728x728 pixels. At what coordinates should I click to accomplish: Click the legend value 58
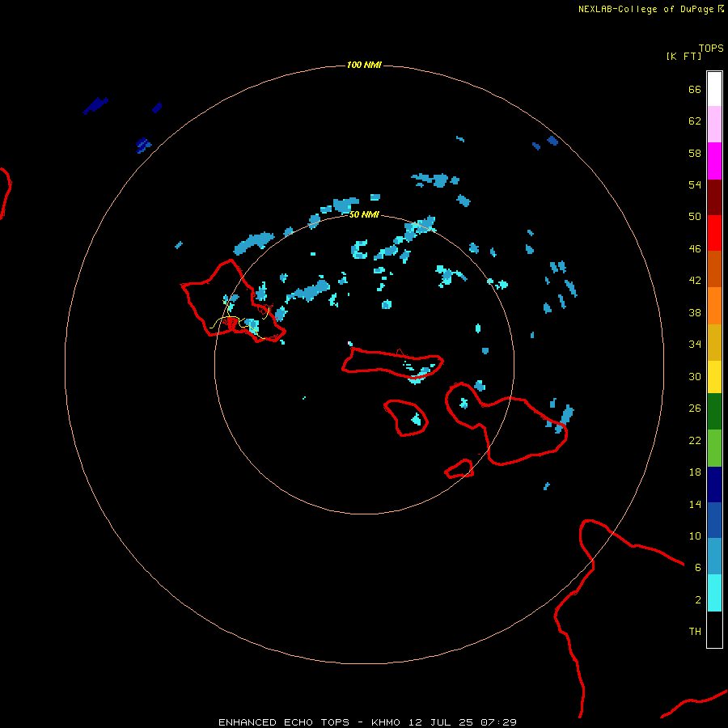[695, 153]
